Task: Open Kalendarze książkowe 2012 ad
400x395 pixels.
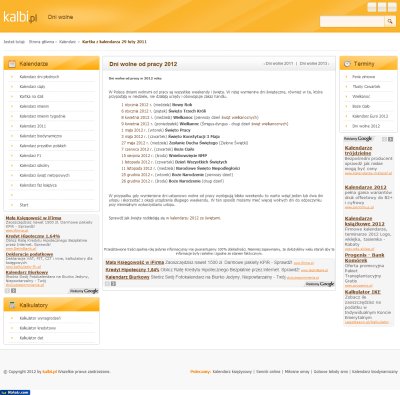Action: [x=365, y=221]
